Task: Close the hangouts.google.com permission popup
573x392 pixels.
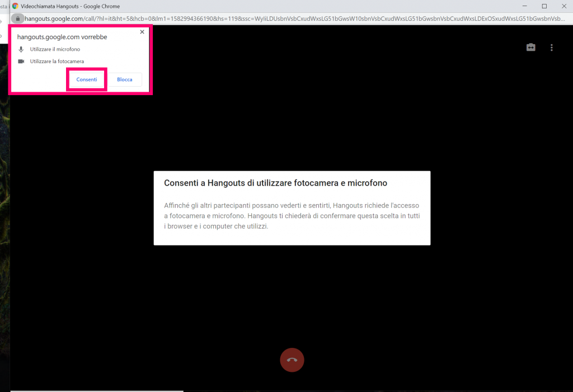Action: click(142, 32)
